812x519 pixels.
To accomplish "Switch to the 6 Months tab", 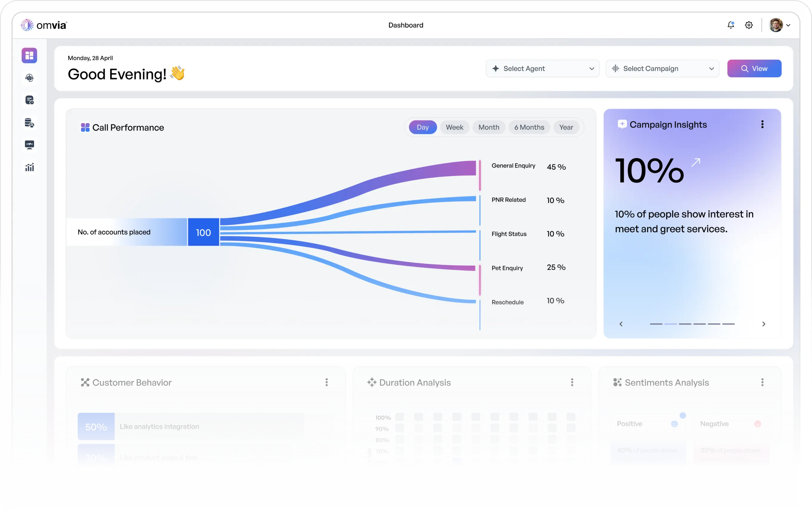I will tap(529, 127).
